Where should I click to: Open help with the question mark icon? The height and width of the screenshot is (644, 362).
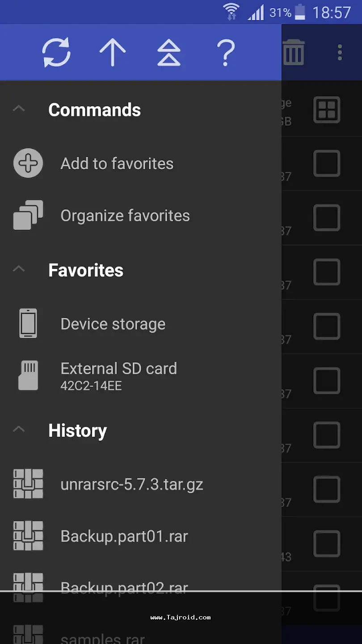pyautogui.click(x=226, y=52)
